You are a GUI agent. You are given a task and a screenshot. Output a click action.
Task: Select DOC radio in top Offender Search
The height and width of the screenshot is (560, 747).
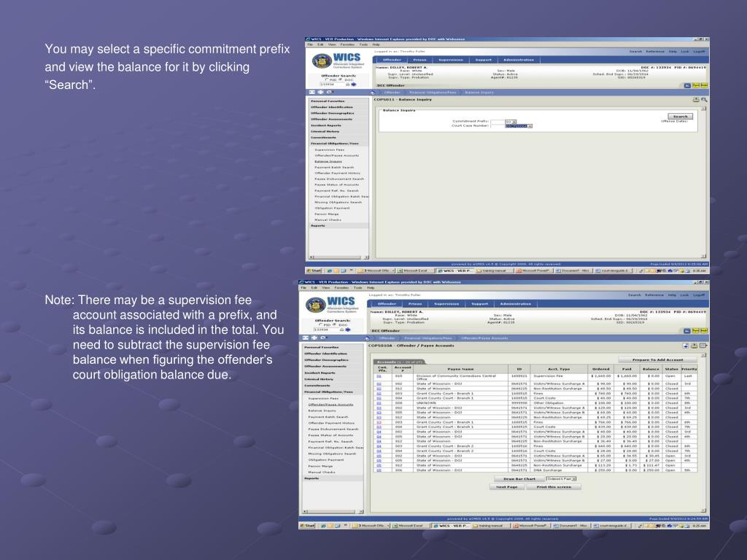click(x=340, y=79)
